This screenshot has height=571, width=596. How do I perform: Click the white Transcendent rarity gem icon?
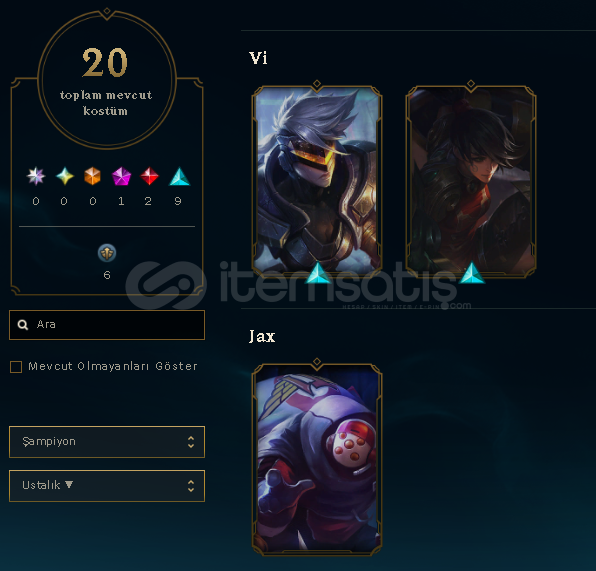point(36,176)
